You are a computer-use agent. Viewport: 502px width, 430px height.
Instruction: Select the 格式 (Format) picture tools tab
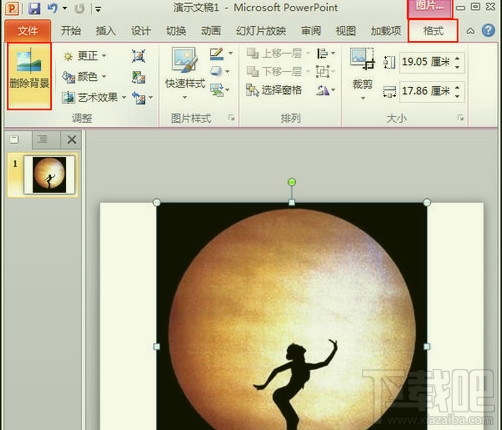coord(433,31)
